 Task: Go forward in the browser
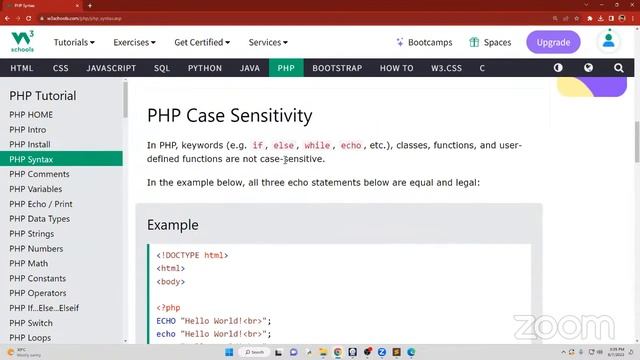(x=18, y=18)
